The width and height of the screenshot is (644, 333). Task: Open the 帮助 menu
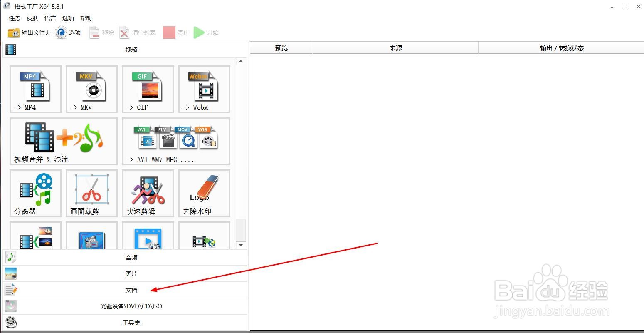pyautogui.click(x=86, y=18)
